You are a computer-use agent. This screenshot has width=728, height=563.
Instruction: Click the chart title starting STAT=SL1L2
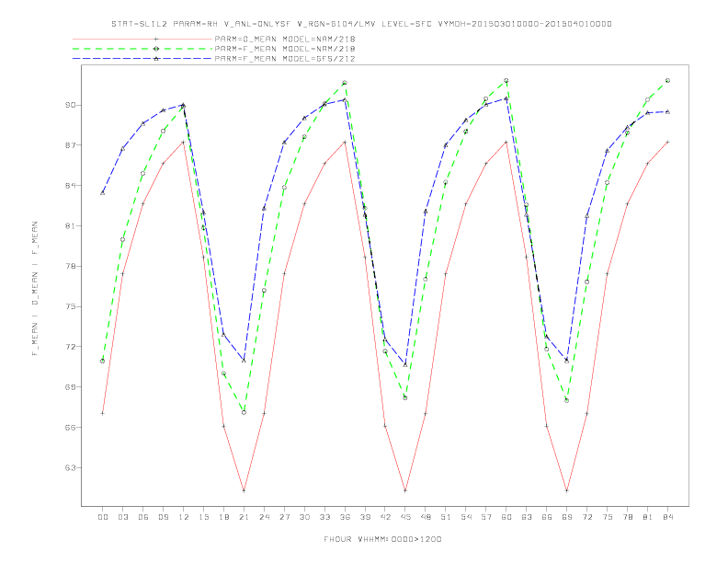point(361,24)
